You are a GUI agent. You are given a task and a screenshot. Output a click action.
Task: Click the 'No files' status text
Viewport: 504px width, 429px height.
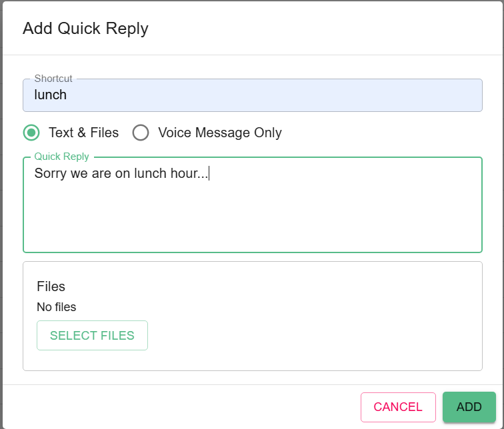click(56, 307)
